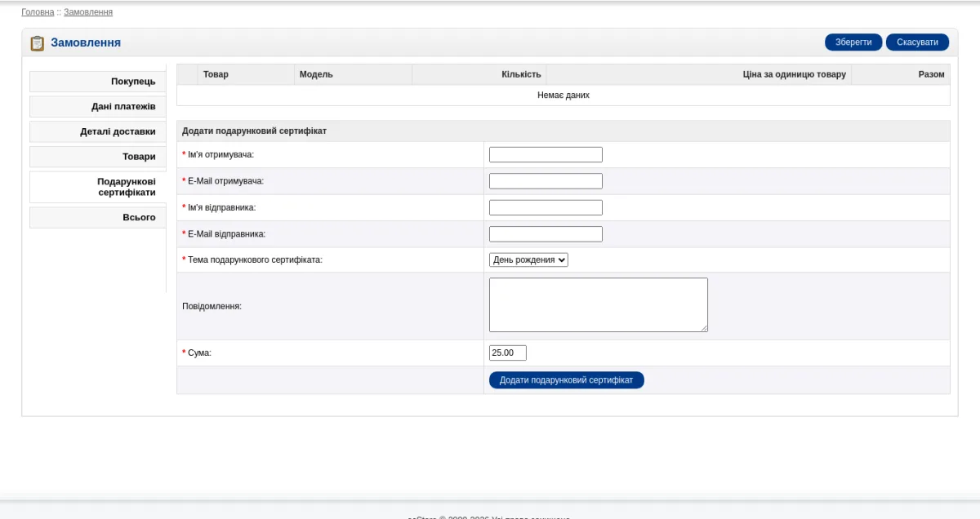
Task: Click the Сума amount field
Action: point(508,353)
